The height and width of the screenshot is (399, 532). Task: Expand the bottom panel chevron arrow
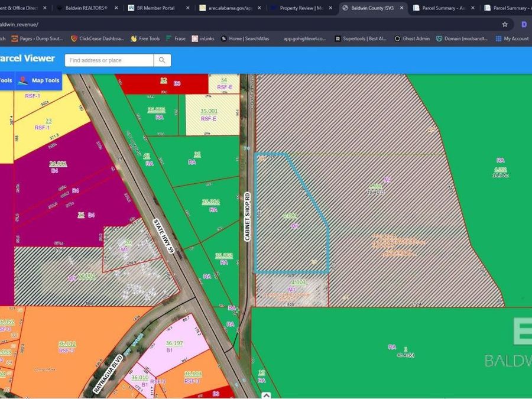tap(266, 395)
